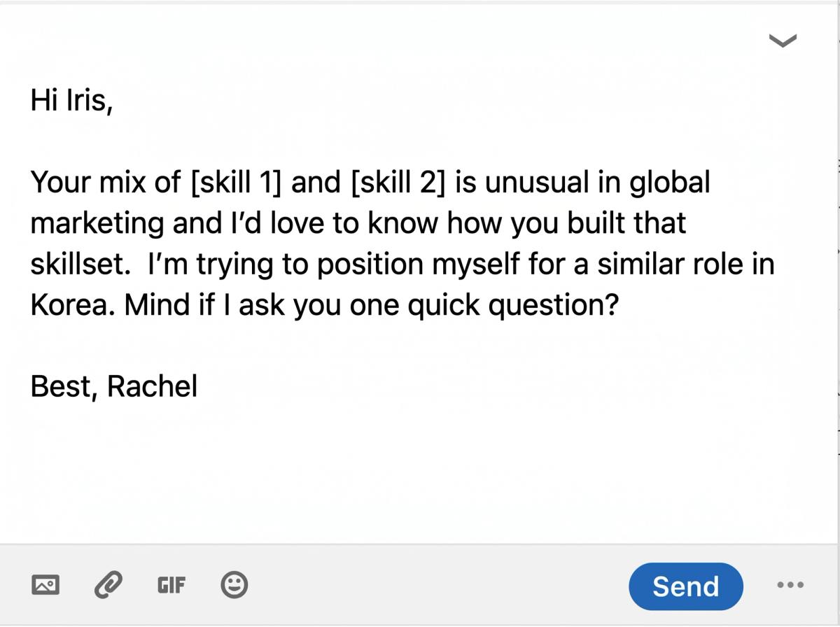The image size is (840, 627).
Task: Attach a file with the paperclip icon
Action: tap(108, 585)
